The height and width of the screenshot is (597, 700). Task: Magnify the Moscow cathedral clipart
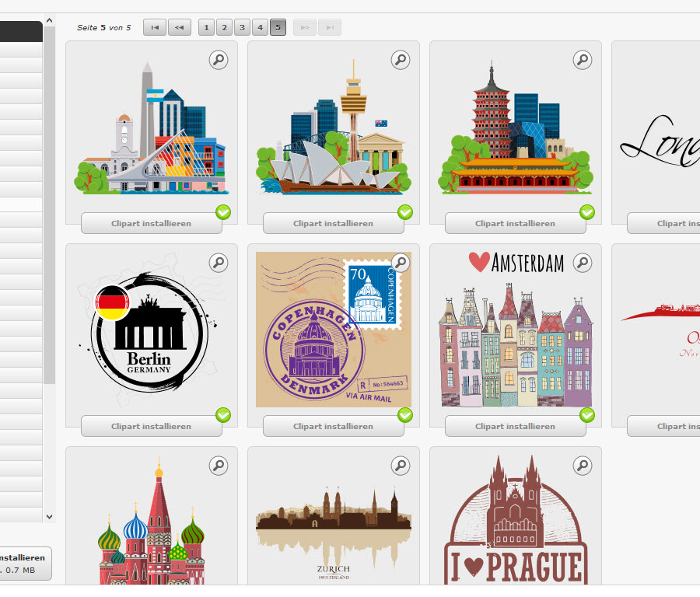[x=219, y=466]
